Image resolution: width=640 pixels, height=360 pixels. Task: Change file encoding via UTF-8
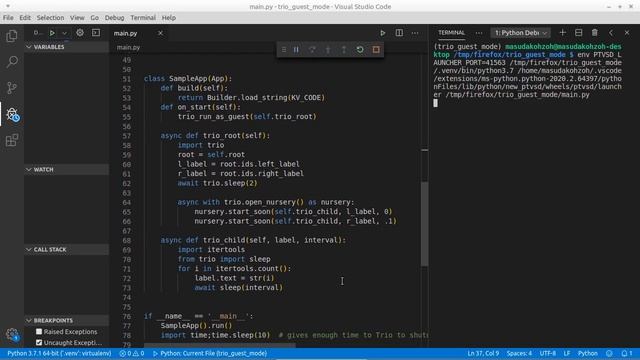point(548,353)
